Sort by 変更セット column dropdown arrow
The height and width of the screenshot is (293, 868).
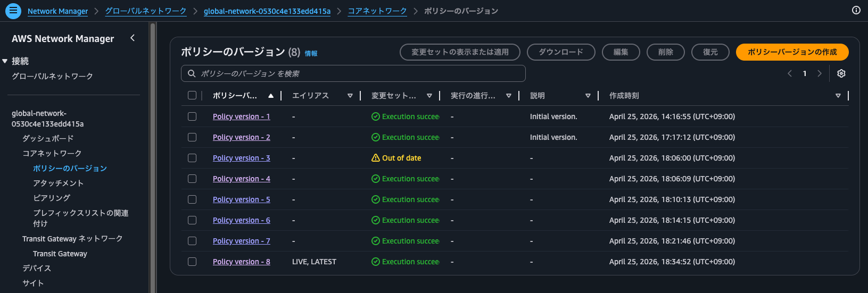coord(429,96)
